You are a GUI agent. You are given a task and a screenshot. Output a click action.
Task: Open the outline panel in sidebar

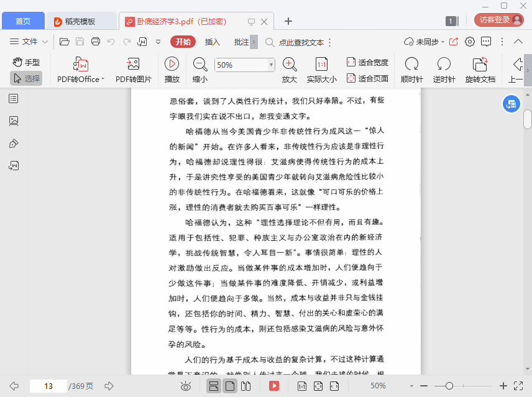click(14, 99)
